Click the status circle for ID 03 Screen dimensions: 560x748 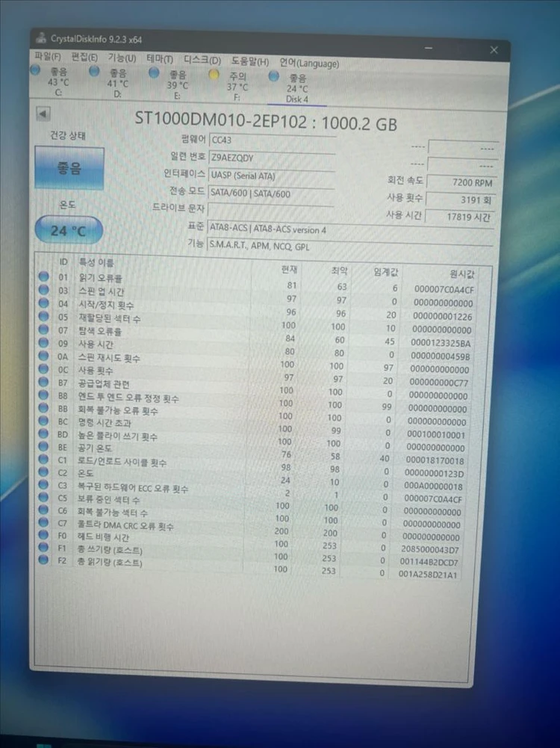(43, 290)
